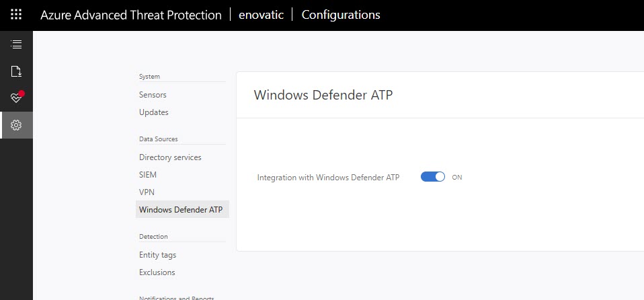Select Updates in the System section
Viewport: 644px width, 300px height.
tap(154, 112)
